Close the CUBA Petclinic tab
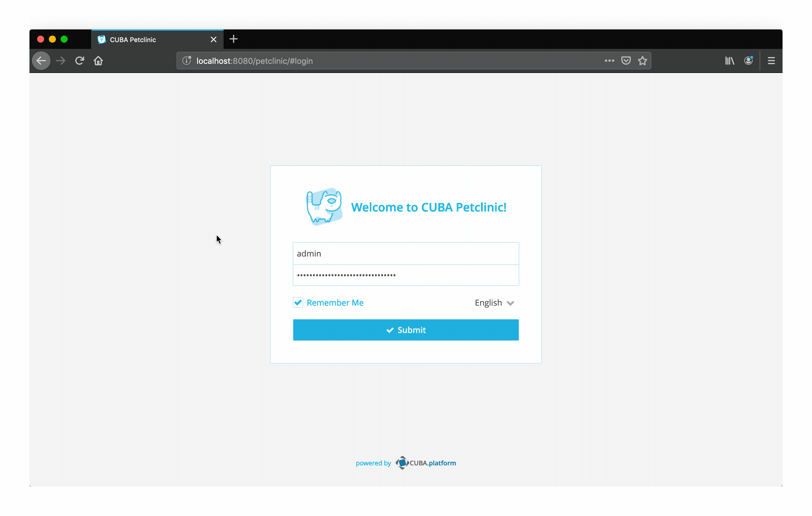812x516 pixels. (x=213, y=39)
